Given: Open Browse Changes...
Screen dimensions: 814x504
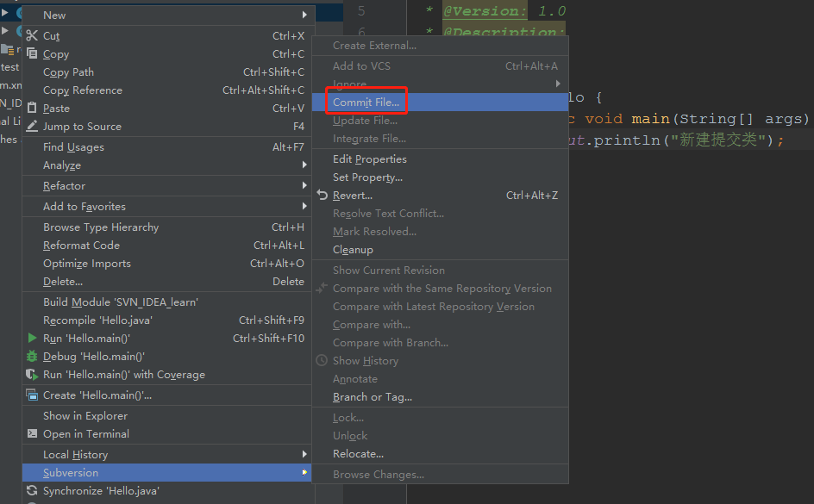Looking at the screenshot, I should pos(441,475).
